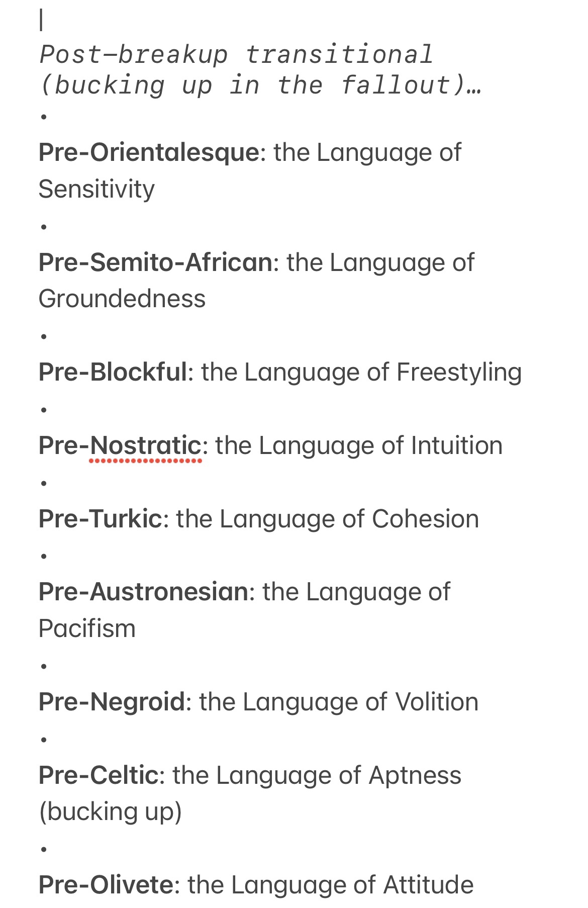Tap the bold term "Pre-Celtic"
Image resolution: width=588 pixels, height=908 pixels.
99,775
